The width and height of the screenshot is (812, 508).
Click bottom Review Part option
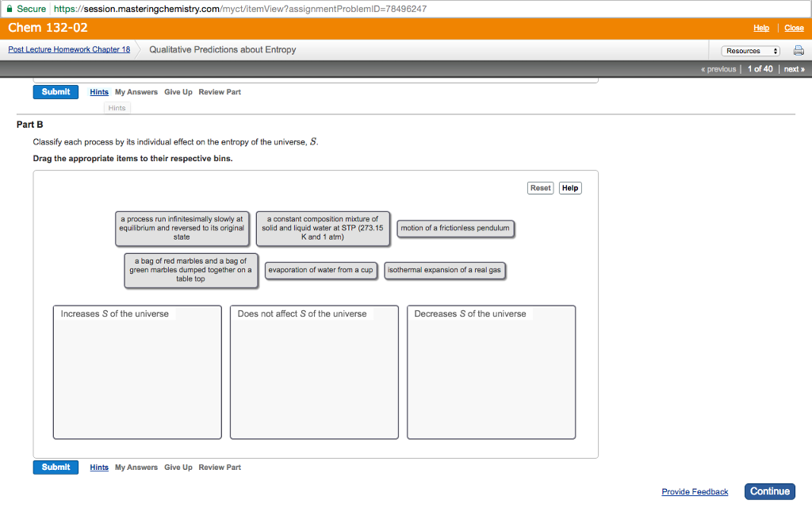tap(220, 468)
